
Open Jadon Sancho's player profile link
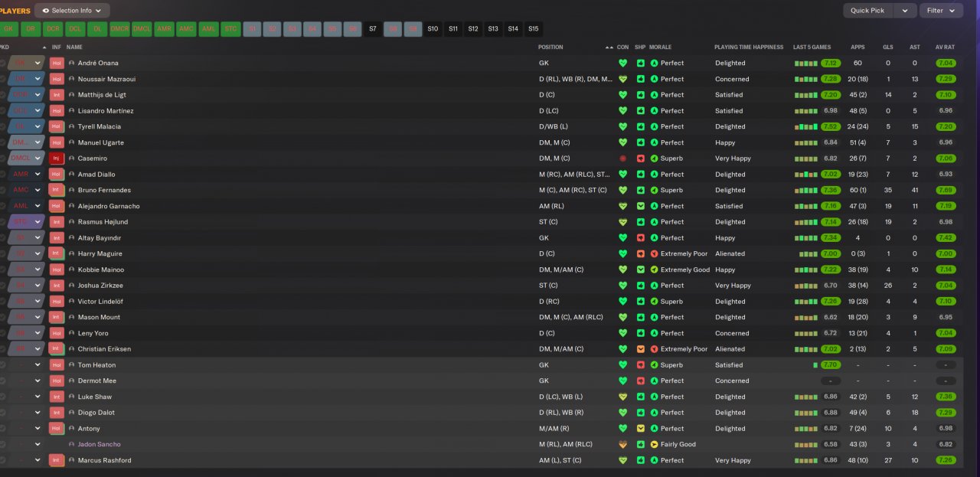(99, 444)
